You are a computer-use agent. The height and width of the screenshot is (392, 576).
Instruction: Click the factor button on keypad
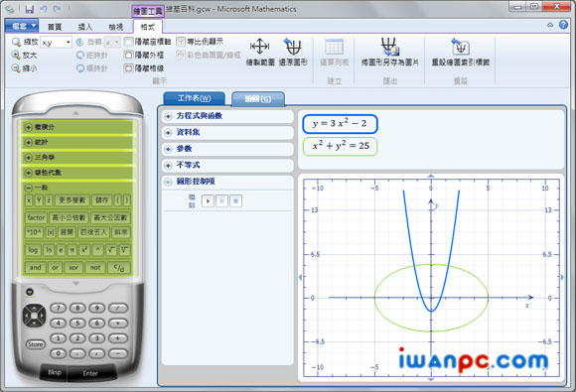(36, 217)
